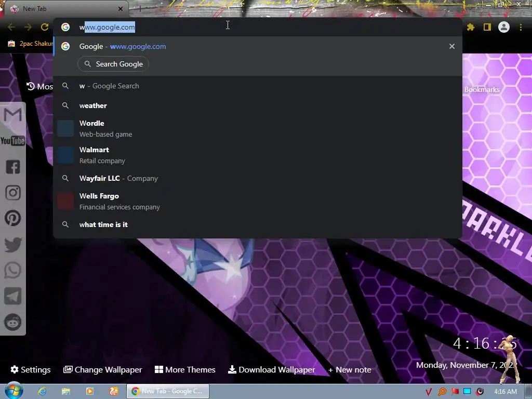
Task: Toggle the side panel icon
Action: pos(487,27)
